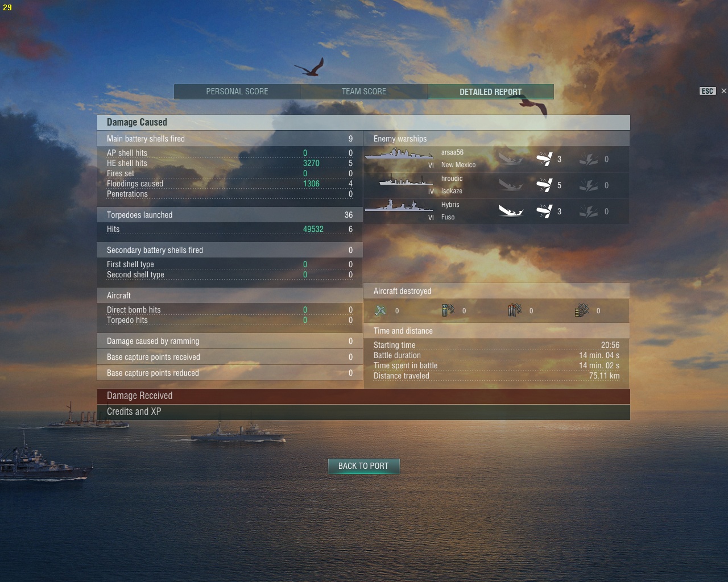Image resolution: width=728 pixels, height=582 pixels.
Task: Click the Back to Port button
Action: 363,466
